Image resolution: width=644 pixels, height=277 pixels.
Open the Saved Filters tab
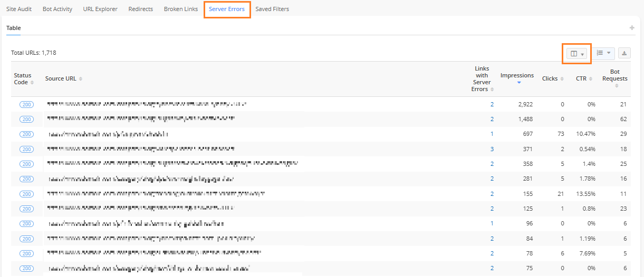pyautogui.click(x=272, y=9)
